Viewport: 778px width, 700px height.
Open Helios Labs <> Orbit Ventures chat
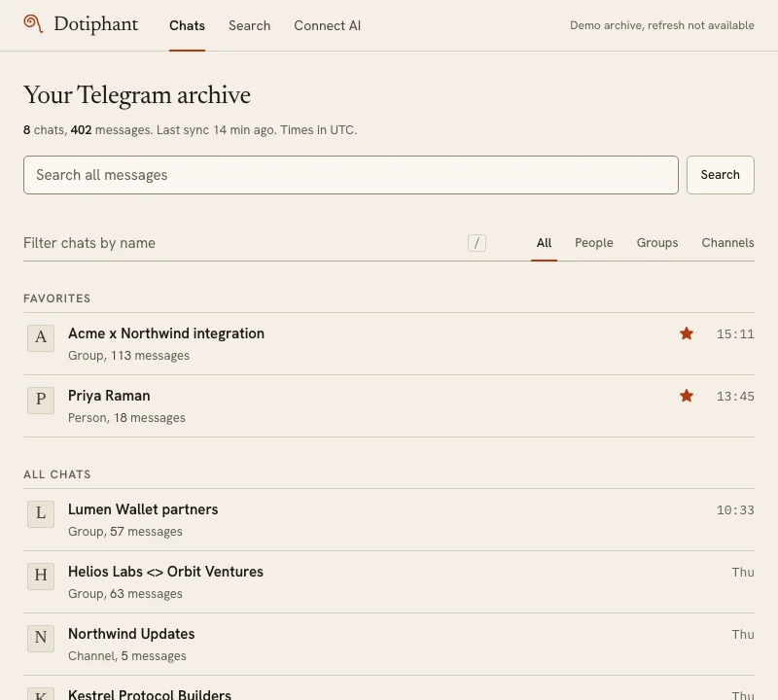388,581
